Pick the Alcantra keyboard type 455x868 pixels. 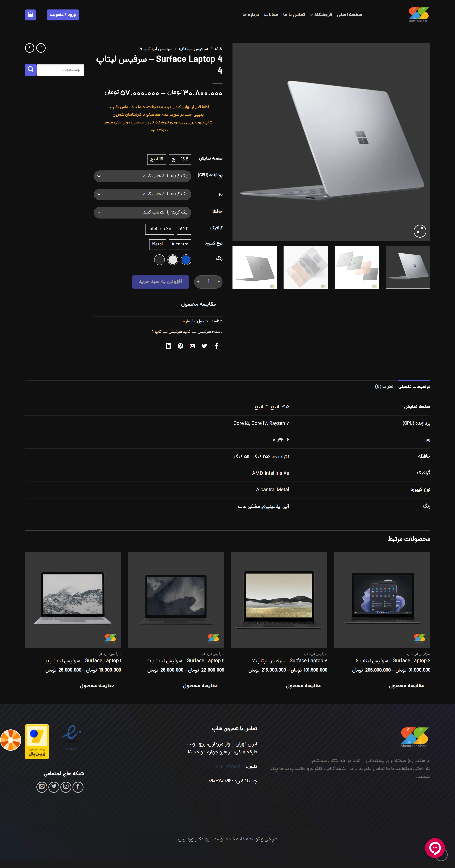pyautogui.click(x=180, y=244)
